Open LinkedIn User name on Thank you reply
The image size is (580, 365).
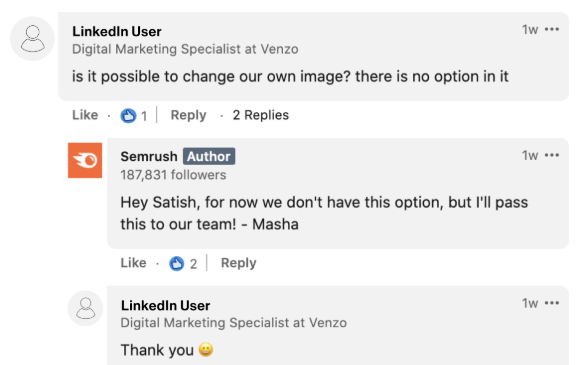165,305
